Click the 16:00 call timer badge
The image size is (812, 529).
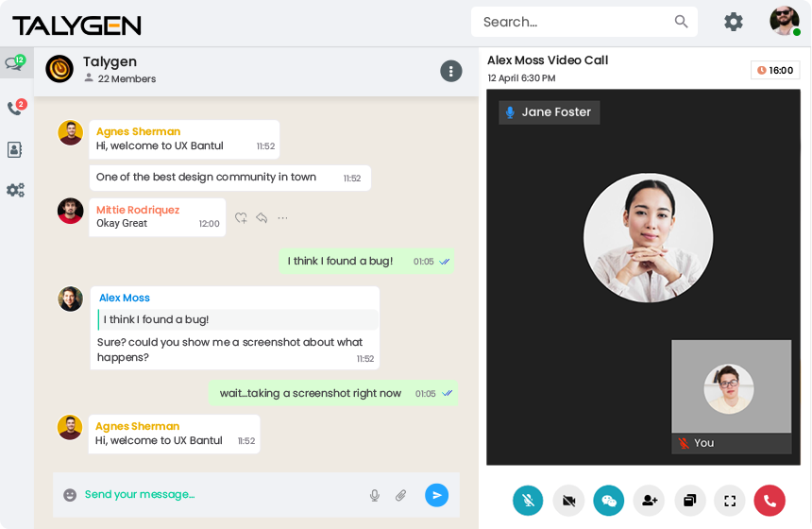tap(775, 70)
